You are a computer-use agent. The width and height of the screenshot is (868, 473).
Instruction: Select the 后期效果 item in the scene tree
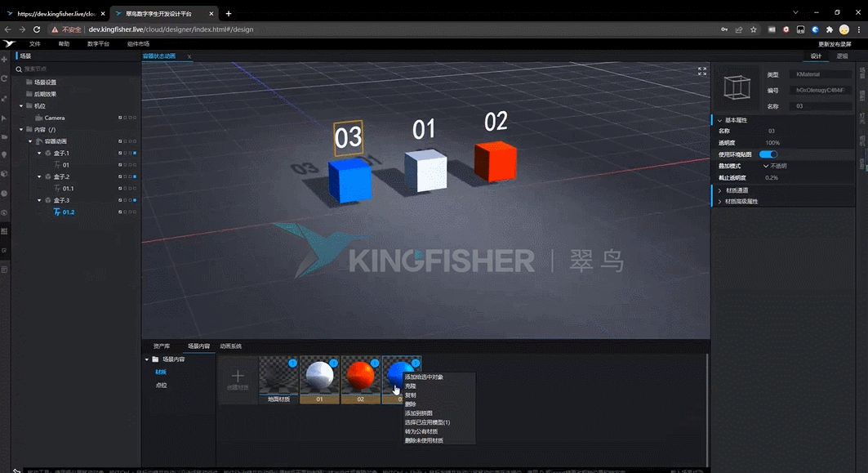point(46,94)
